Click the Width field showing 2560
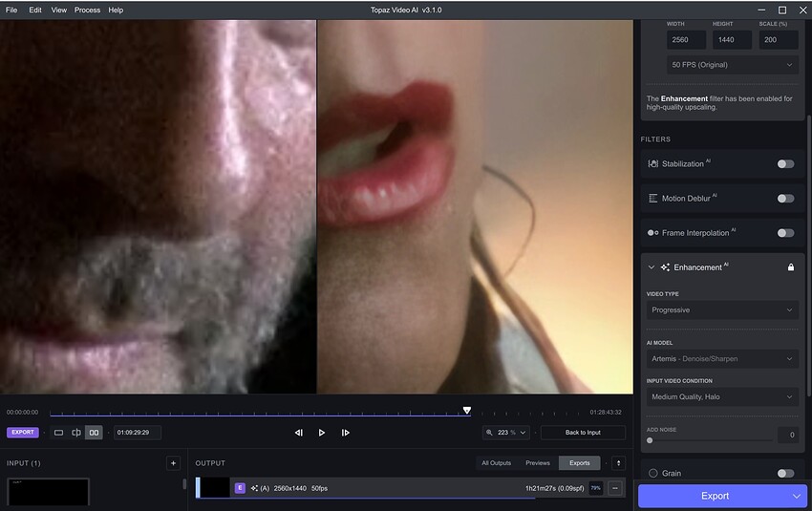This screenshot has height=511, width=812. pyautogui.click(x=686, y=40)
